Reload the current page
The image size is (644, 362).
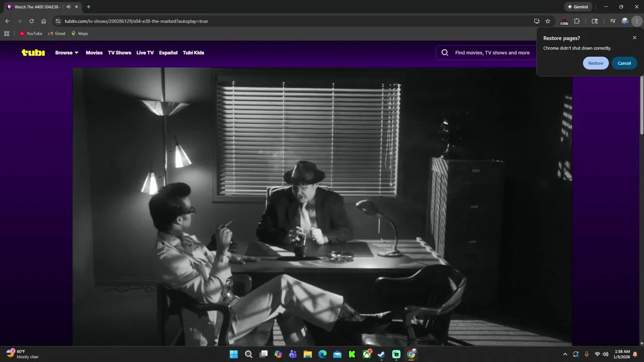tap(31, 21)
